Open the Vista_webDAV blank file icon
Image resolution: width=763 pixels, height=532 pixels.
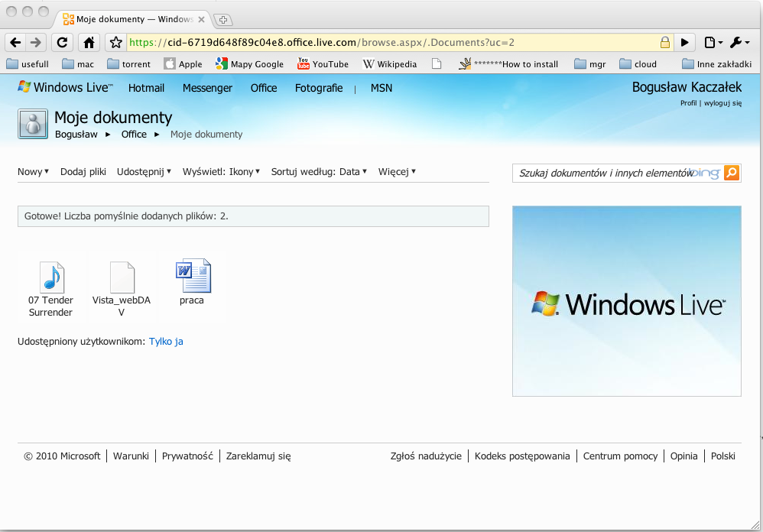[x=122, y=277]
